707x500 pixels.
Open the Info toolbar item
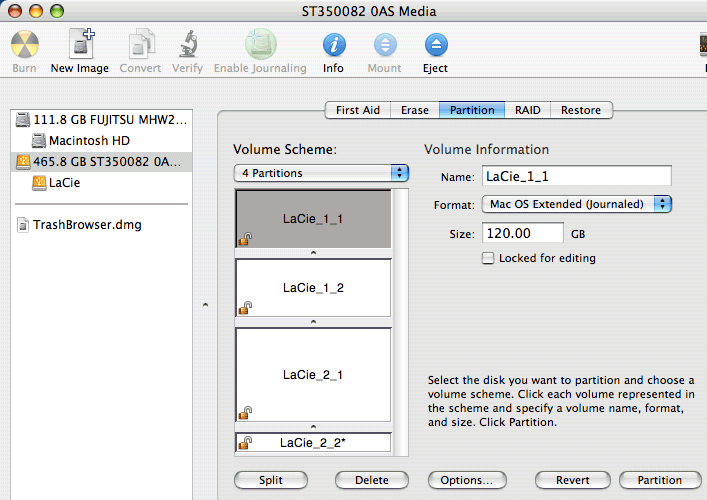(334, 51)
